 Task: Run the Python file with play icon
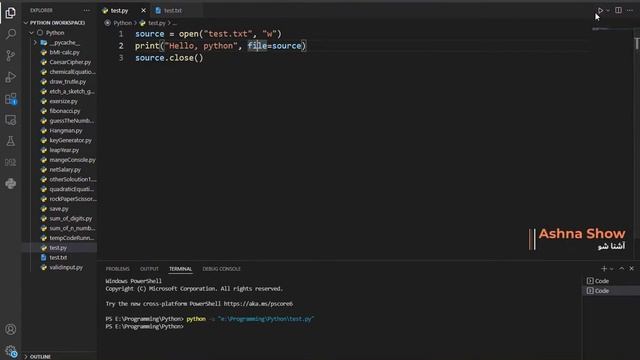(600, 10)
